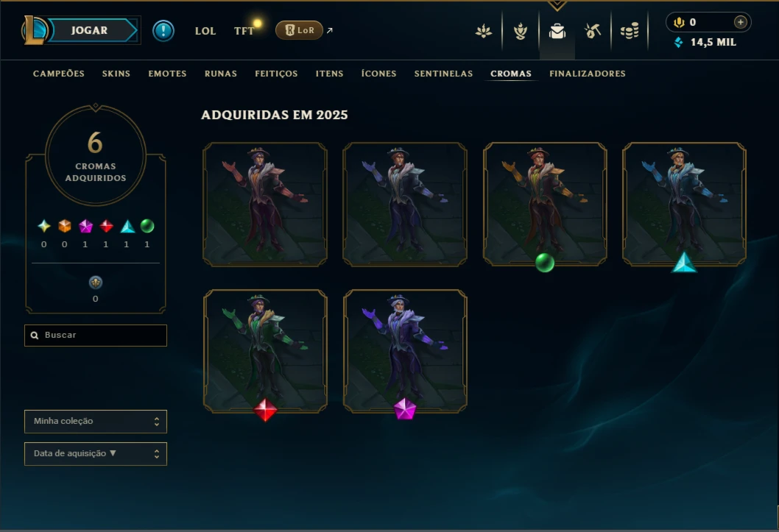Select the chroma thumbnail with pink gem
779x532 pixels.
(x=405, y=352)
